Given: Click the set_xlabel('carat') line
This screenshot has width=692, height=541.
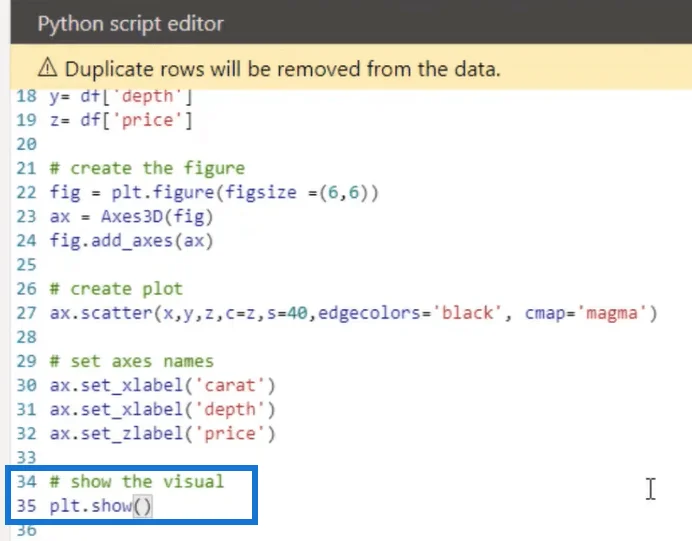Looking at the screenshot, I should 162,385.
